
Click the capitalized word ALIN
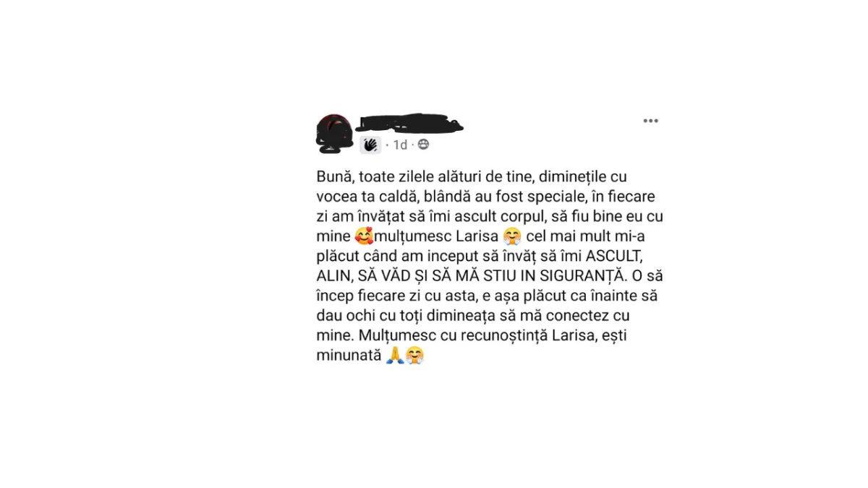(334, 276)
